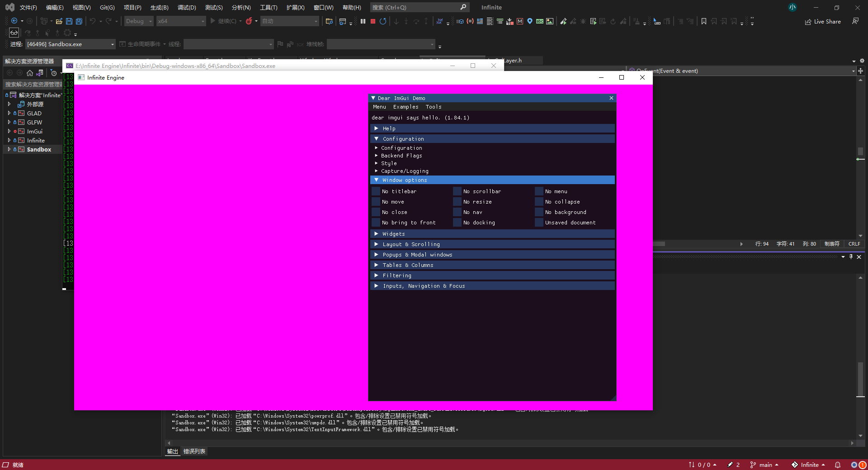Screen dimensions: 868x470
Task: Enable the No titlebar checkbox
Action: pos(376,191)
